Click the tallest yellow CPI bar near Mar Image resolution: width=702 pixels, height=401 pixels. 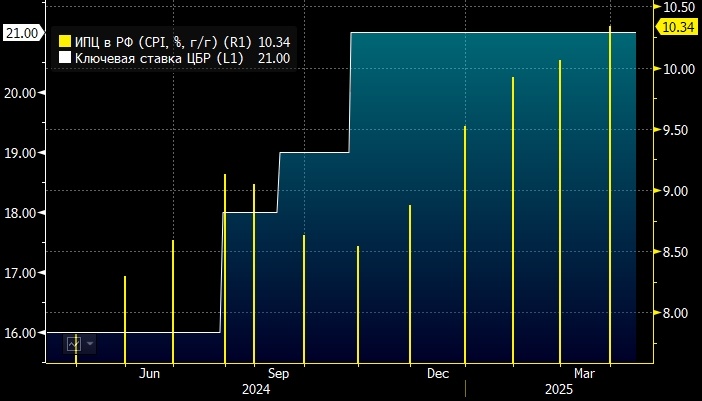(x=609, y=194)
